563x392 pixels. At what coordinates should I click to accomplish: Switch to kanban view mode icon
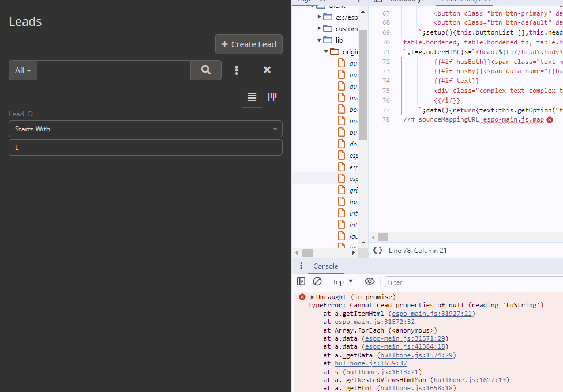click(x=272, y=97)
